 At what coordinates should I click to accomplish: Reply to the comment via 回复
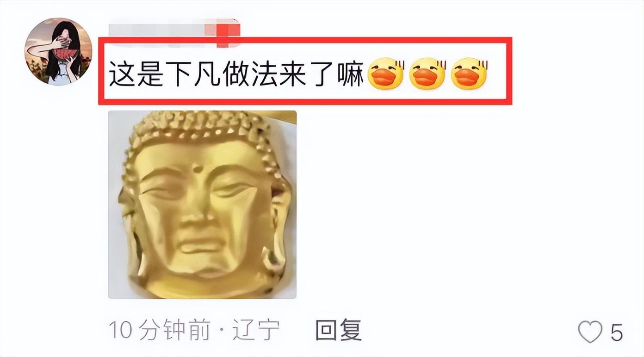[339, 331]
